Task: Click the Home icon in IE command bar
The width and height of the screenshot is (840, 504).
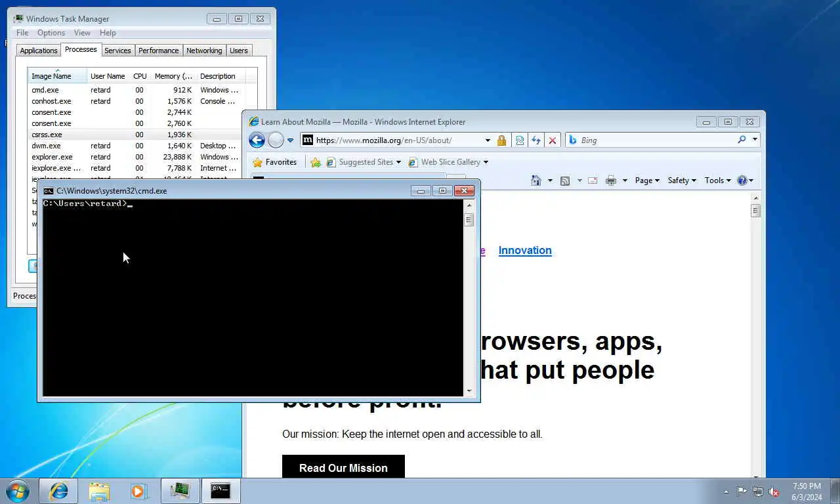Action: point(536,180)
